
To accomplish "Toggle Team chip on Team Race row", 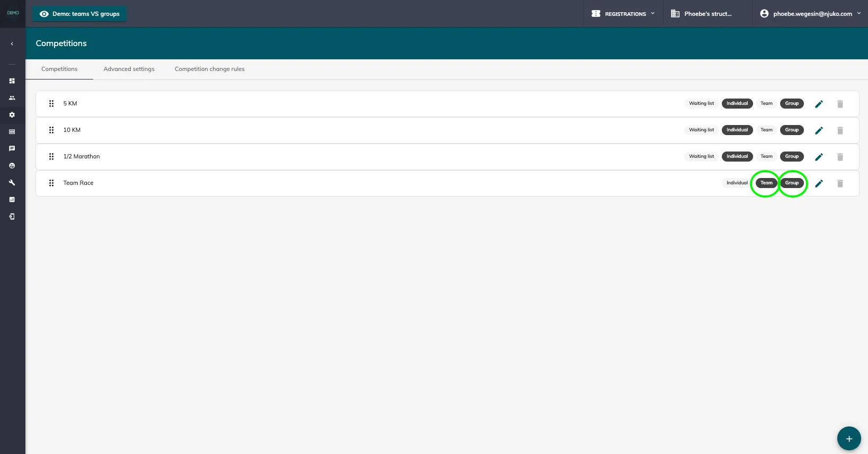I will (766, 183).
